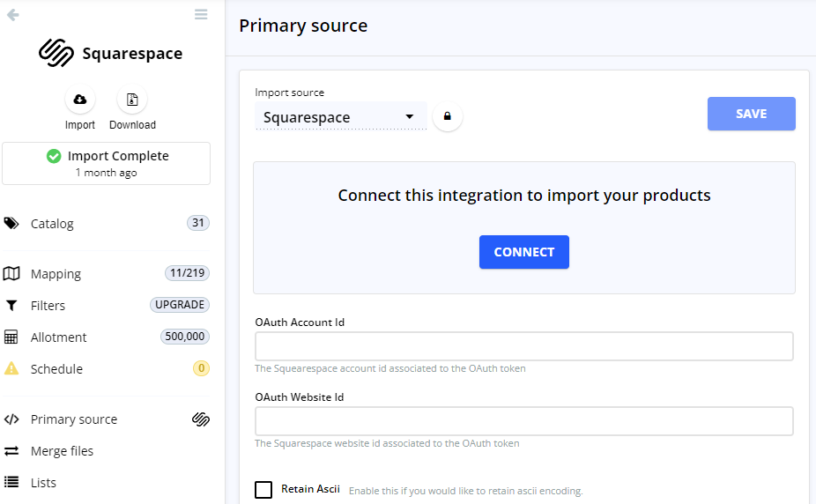
Task: Click the lock icon beside Import source
Action: [447, 116]
